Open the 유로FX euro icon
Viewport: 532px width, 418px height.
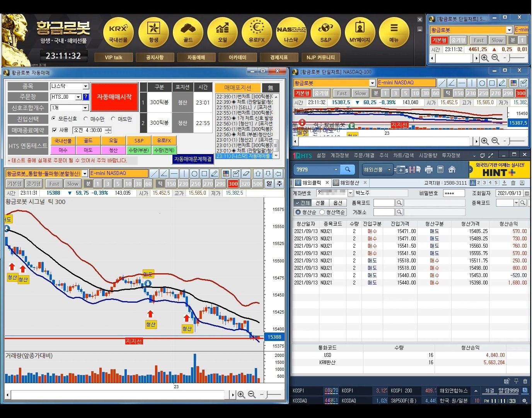tap(257, 32)
